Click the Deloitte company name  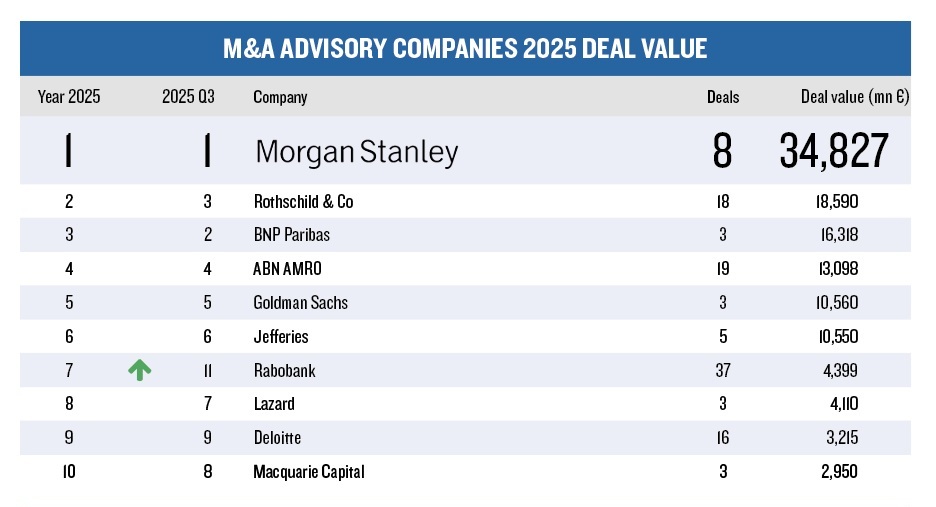point(277,438)
